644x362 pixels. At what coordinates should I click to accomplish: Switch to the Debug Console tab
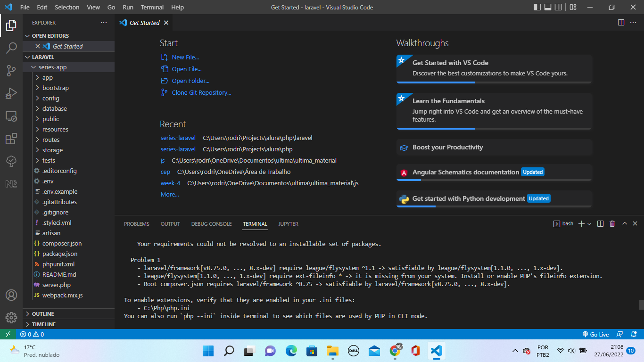coord(211,224)
